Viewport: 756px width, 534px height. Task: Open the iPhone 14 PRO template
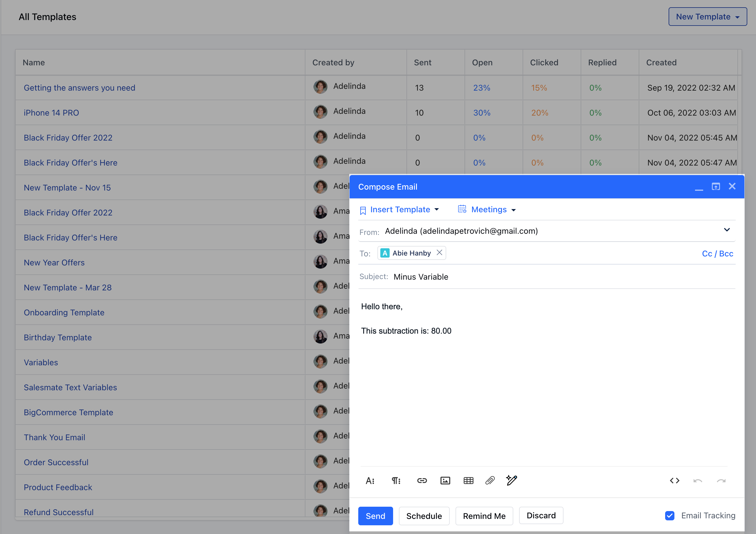[x=51, y=113]
